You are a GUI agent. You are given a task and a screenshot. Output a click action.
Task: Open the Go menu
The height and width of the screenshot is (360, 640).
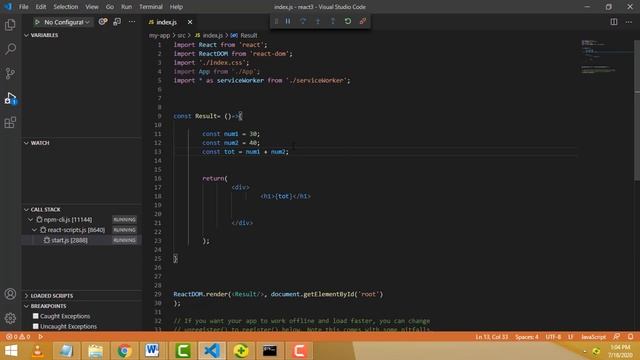(x=110, y=7)
